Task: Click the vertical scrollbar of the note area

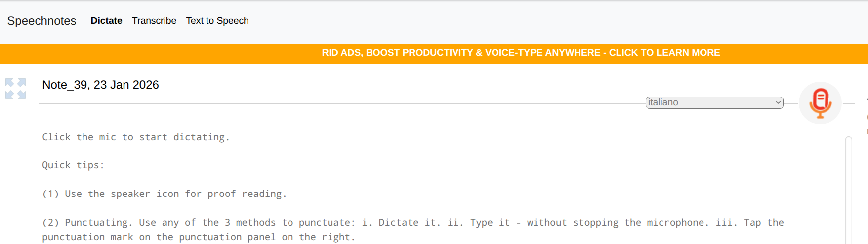Action: click(x=848, y=188)
